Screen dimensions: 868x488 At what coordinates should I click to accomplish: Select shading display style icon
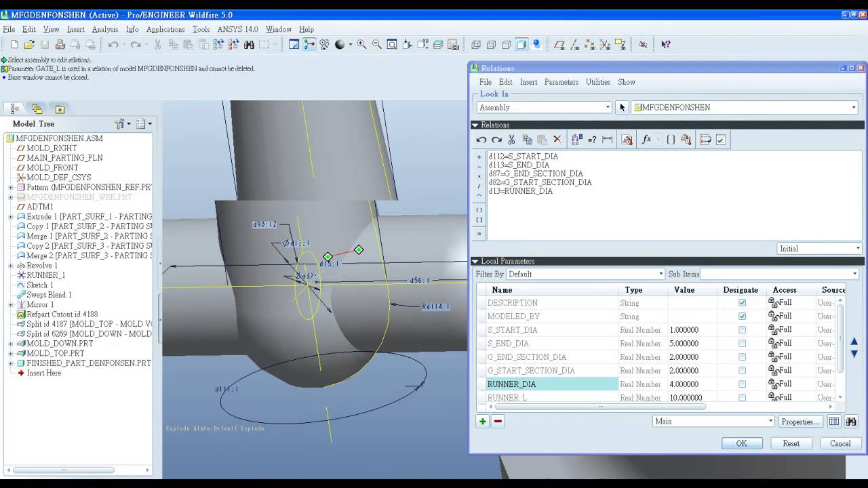click(x=521, y=45)
